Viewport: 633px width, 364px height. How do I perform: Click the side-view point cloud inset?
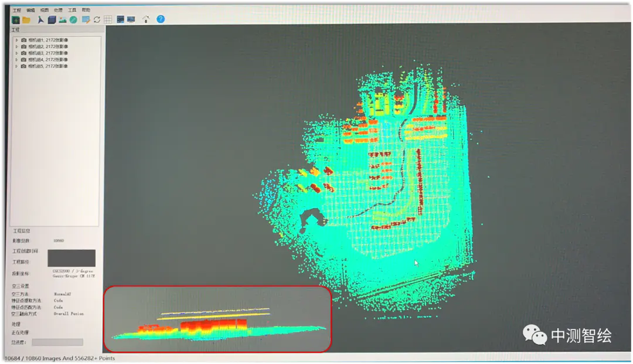[217, 319]
